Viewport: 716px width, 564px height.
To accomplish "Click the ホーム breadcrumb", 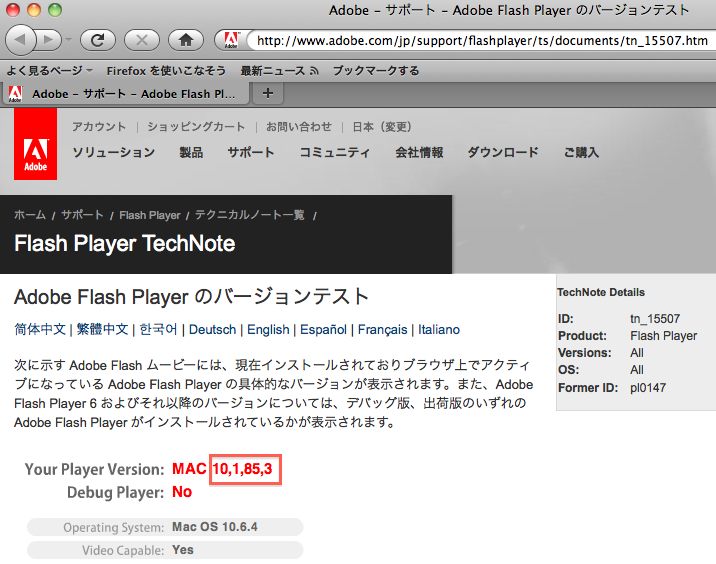I will [x=30, y=215].
